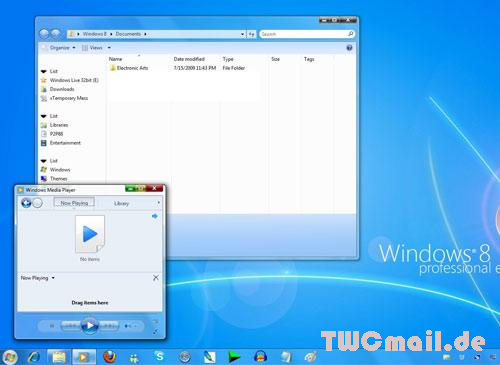Launch Firefox from the taskbar

(109, 357)
